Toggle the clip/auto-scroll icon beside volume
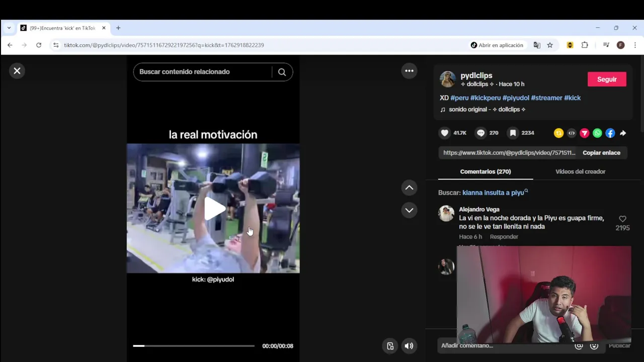This screenshot has width=644, height=362. click(x=390, y=346)
